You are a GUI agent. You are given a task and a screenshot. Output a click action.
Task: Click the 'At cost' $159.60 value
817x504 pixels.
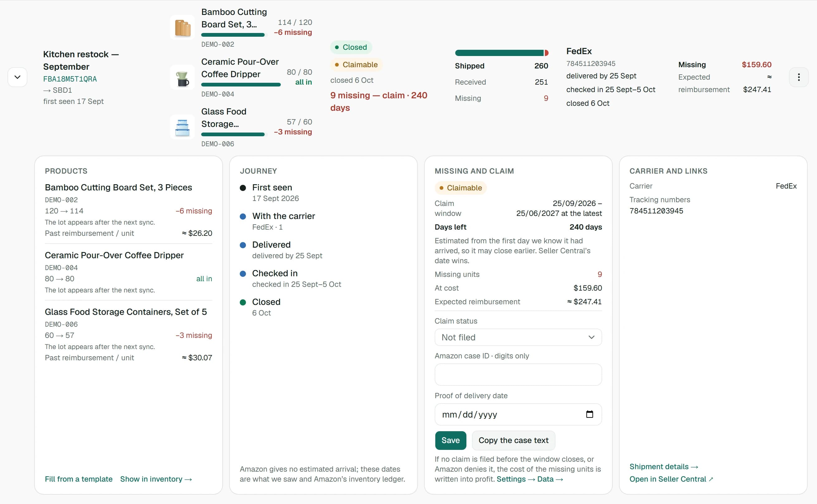(x=588, y=288)
